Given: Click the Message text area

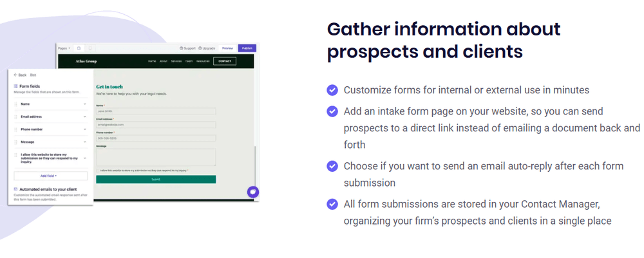Looking at the screenshot, I should pos(156,157).
